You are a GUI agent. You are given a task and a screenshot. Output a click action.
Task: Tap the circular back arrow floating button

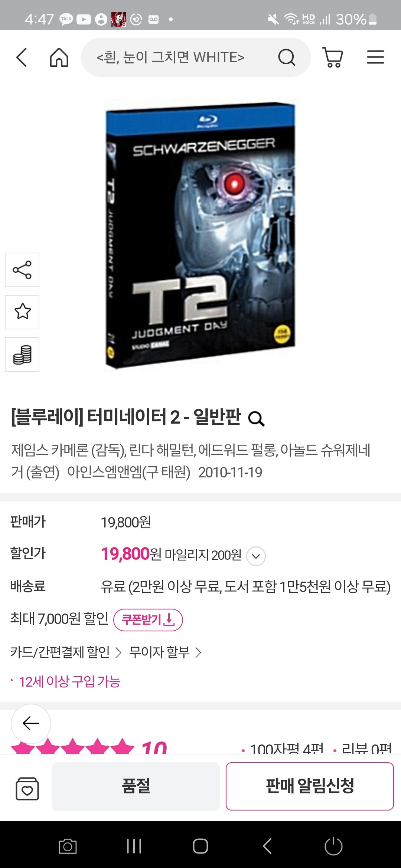pos(31,723)
